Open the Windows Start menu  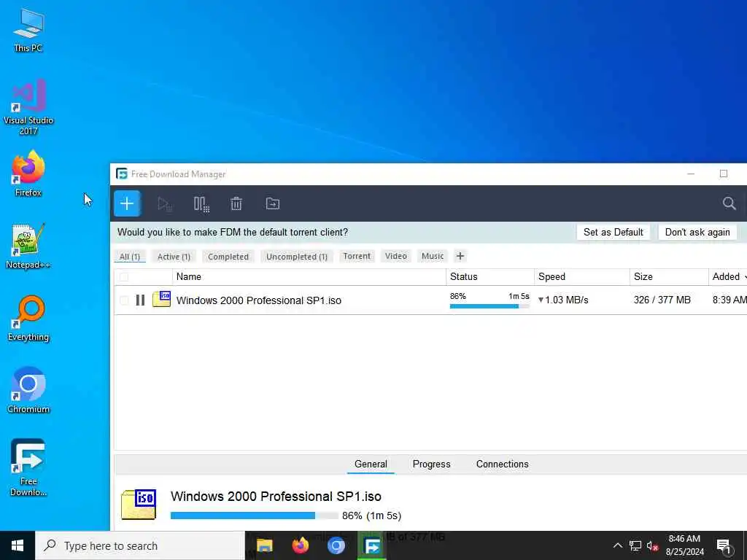18,545
